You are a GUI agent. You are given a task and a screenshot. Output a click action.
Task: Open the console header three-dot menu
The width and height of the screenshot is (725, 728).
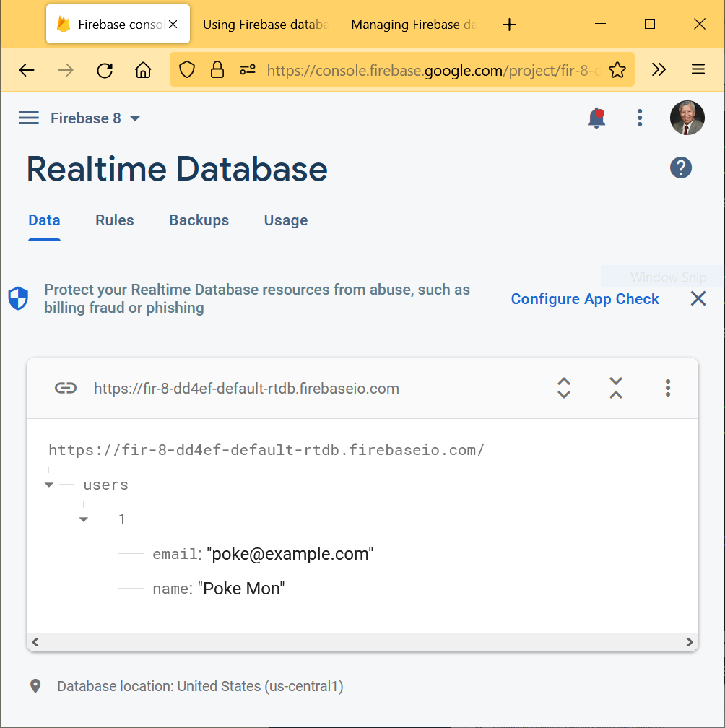(x=640, y=118)
